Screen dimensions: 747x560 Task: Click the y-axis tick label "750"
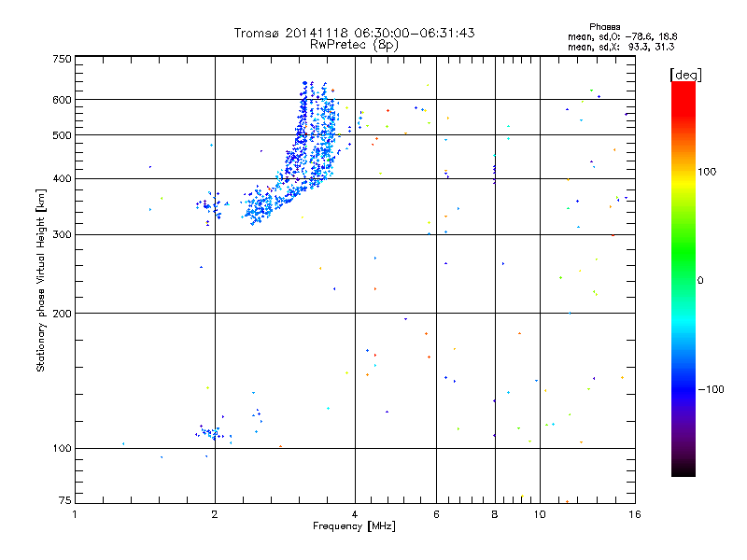[x=62, y=59]
